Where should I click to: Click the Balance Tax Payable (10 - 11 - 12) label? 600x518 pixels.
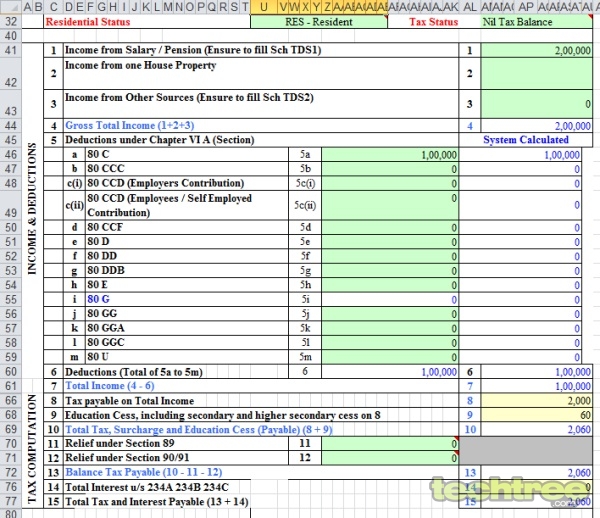[143, 472]
